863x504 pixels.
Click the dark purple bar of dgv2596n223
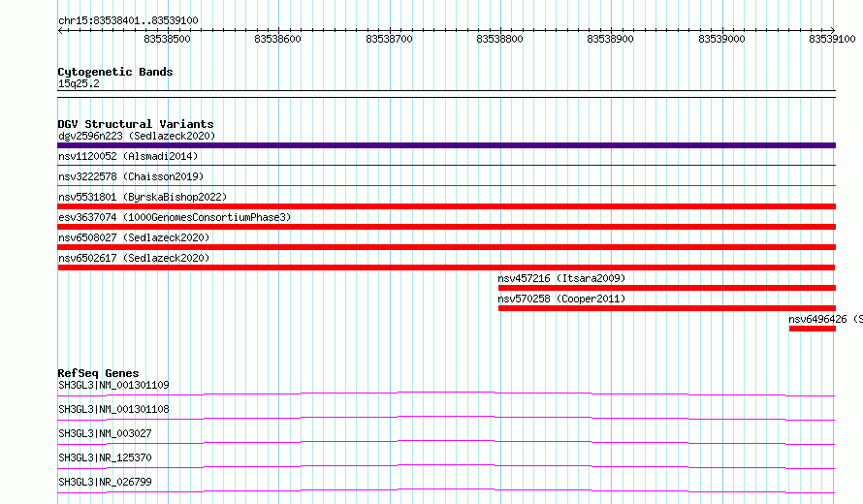[x=446, y=145]
